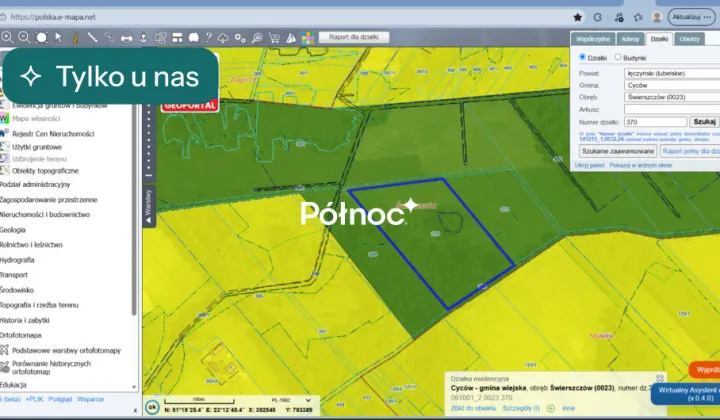
Task: Open the colorful grid icon
Action: point(308,38)
